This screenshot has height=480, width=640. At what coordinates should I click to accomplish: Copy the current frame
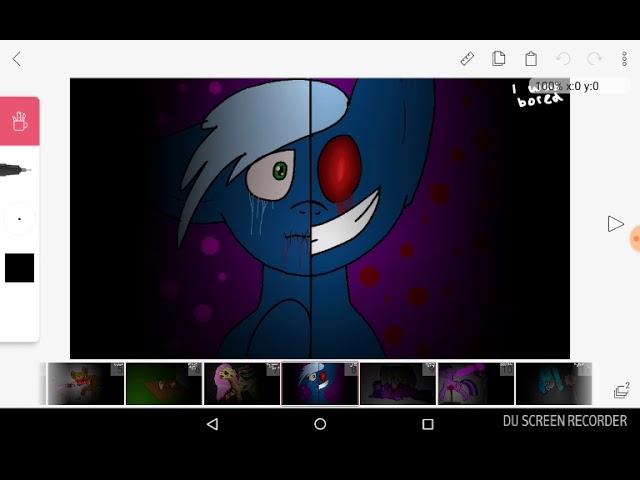tap(498, 59)
